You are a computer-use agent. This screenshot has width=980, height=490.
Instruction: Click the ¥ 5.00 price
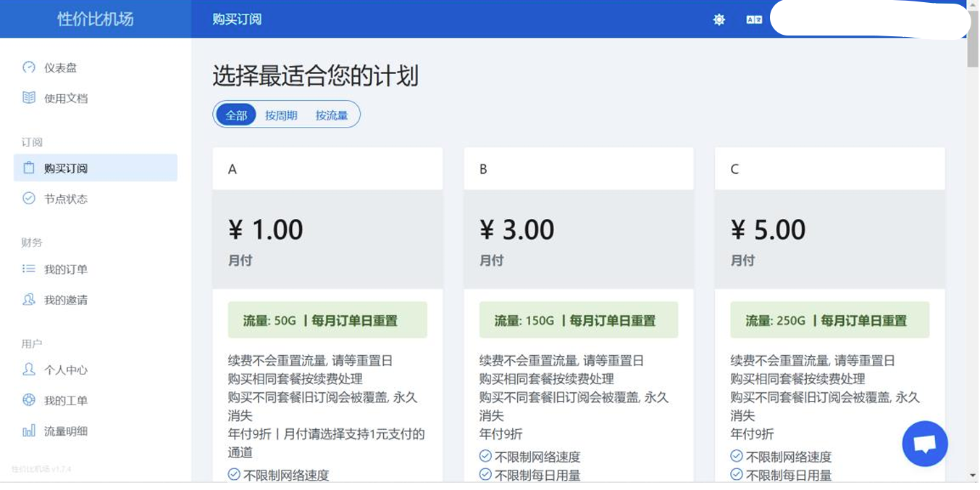pyautogui.click(x=768, y=230)
